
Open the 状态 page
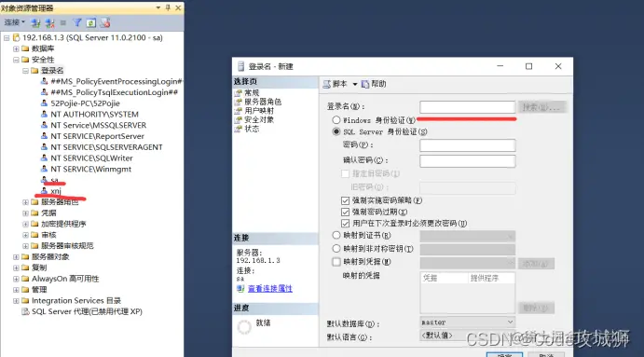[252, 129]
